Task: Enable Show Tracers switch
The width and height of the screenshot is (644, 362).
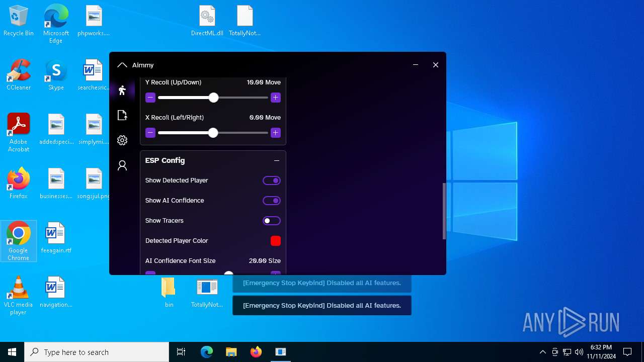Action: coord(272,221)
